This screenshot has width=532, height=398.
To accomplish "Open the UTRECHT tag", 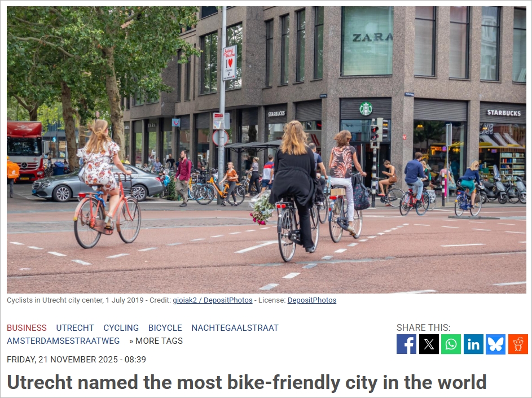I will 75,327.
